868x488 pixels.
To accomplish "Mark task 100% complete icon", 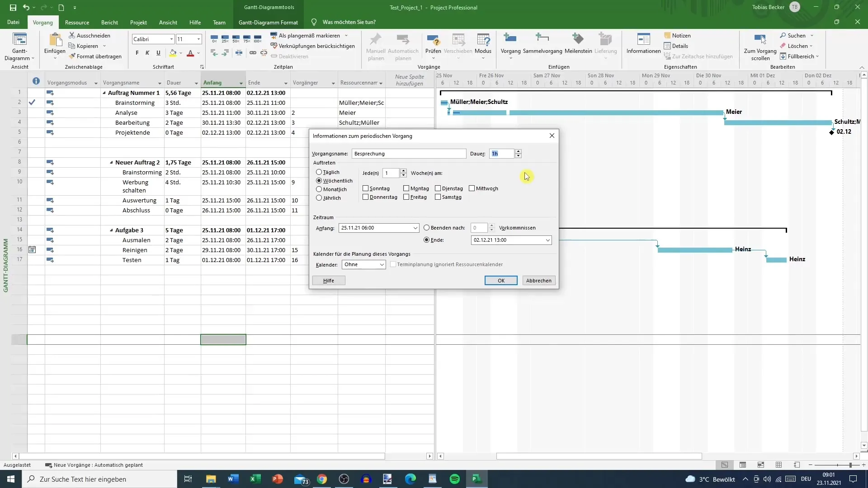I will click(258, 39).
